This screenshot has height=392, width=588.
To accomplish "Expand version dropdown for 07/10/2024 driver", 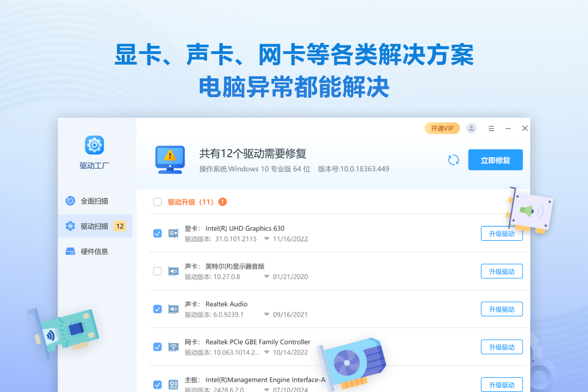I will pos(266,390).
